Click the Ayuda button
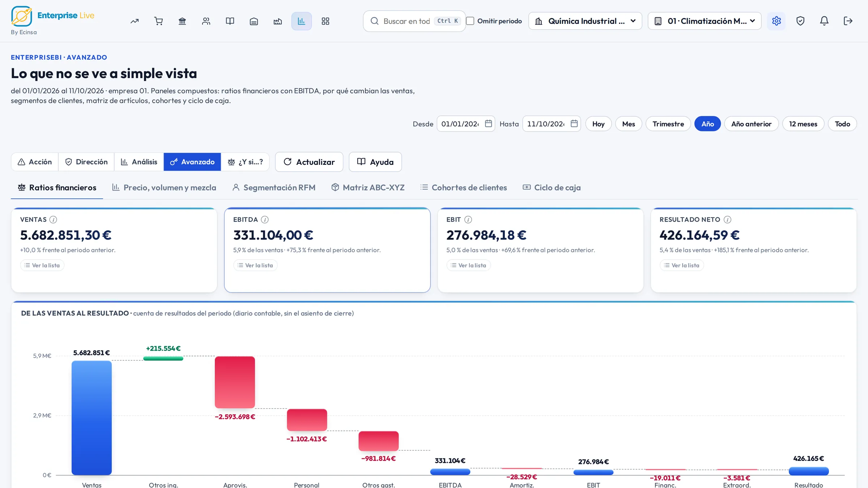Image resolution: width=868 pixels, height=488 pixels. point(375,162)
